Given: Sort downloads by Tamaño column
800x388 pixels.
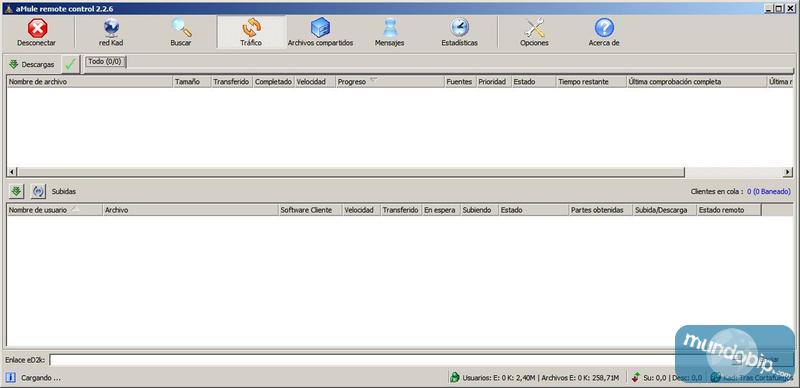Looking at the screenshot, I should click(x=192, y=82).
